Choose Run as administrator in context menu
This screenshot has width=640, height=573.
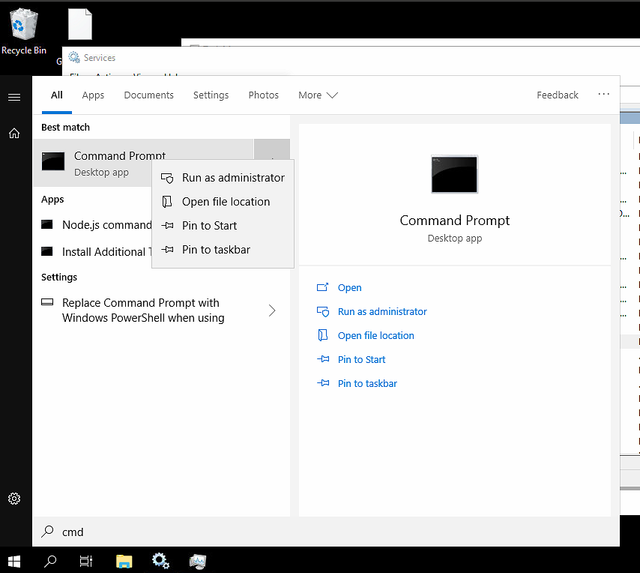(223, 178)
